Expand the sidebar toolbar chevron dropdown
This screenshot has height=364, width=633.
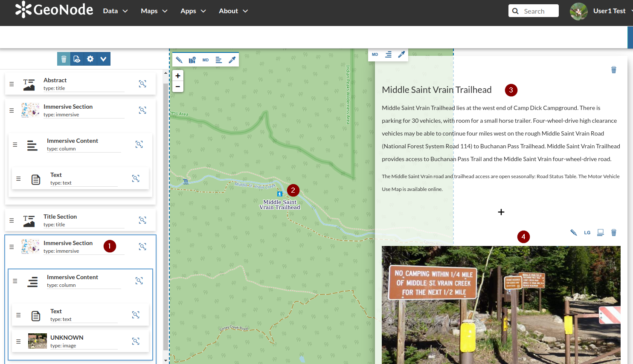103,59
